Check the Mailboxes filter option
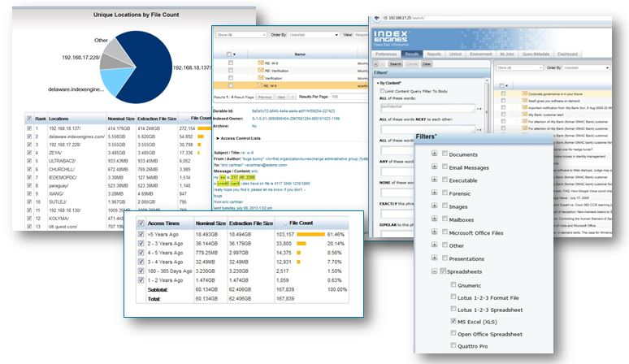The image size is (629, 364). tap(445, 219)
